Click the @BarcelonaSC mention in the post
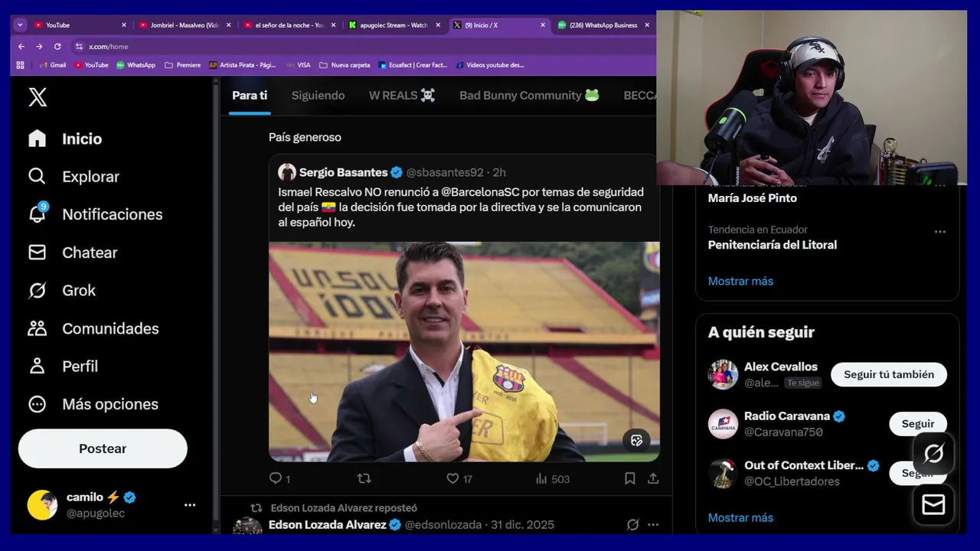The width and height of the screenshot is (980, 551). click(480, 192)
